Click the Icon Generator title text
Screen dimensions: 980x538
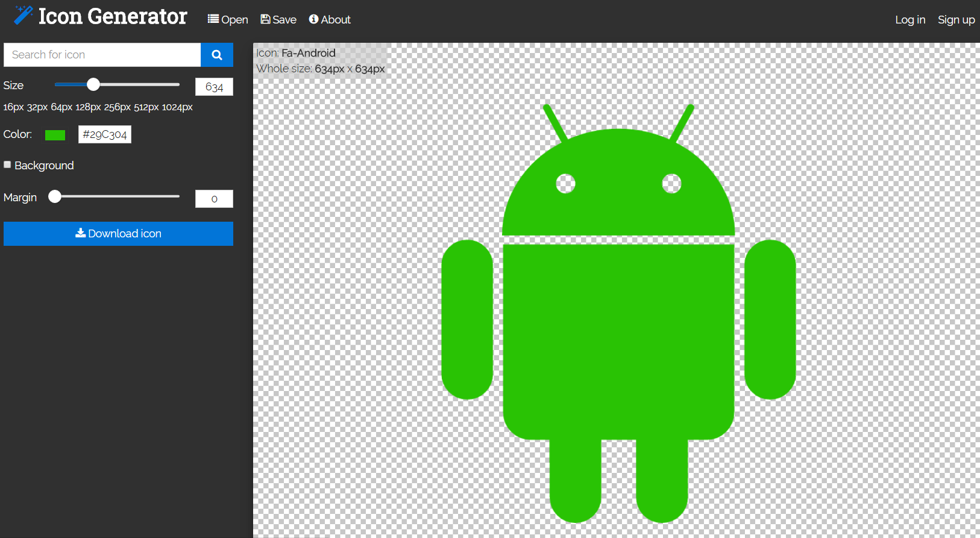[x=113, y=16]
